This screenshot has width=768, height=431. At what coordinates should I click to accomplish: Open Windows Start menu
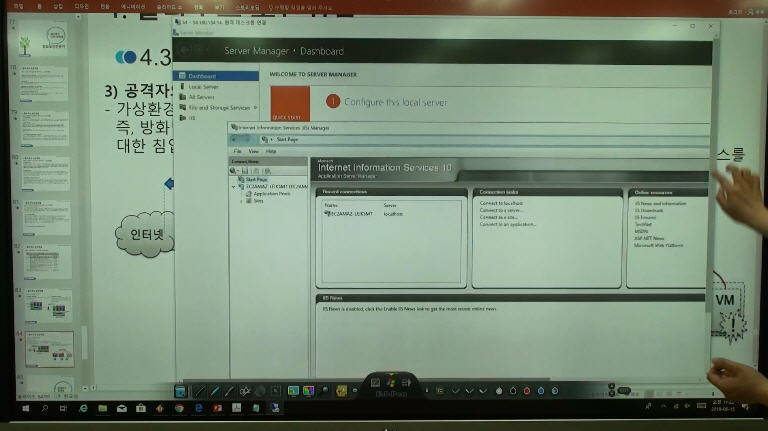pyautogui.click(x=25, y=408)
